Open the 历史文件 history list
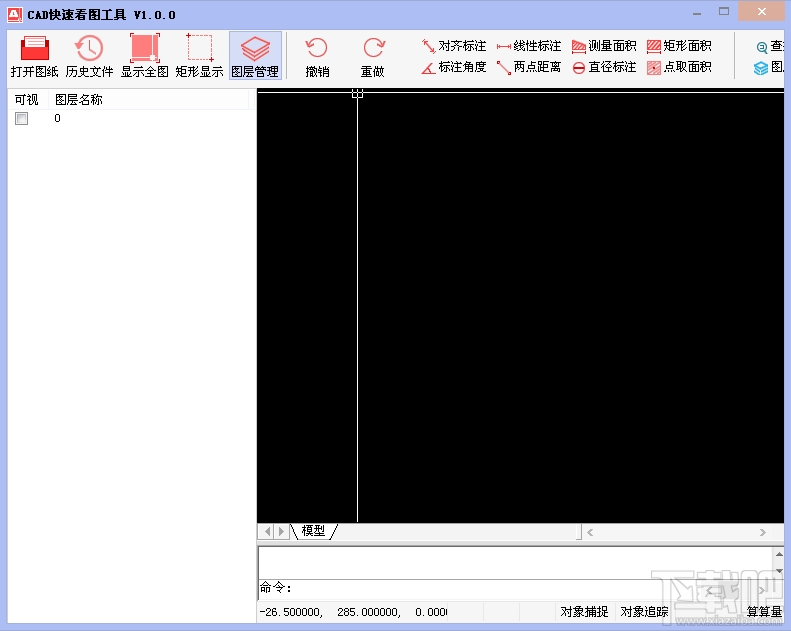This screenshot has width=791, height=631. click(x=89, y=55)
